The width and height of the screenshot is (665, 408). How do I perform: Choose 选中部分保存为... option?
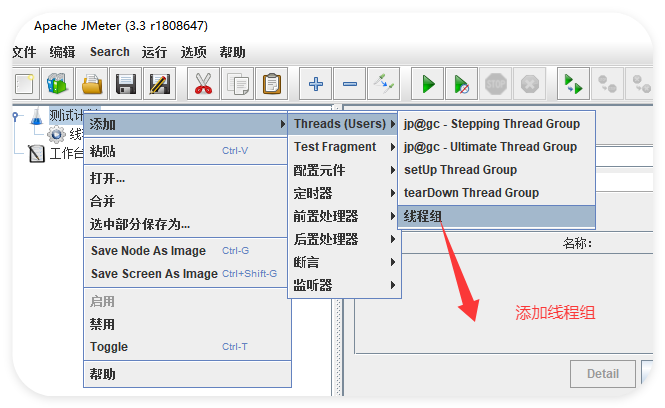187,224
